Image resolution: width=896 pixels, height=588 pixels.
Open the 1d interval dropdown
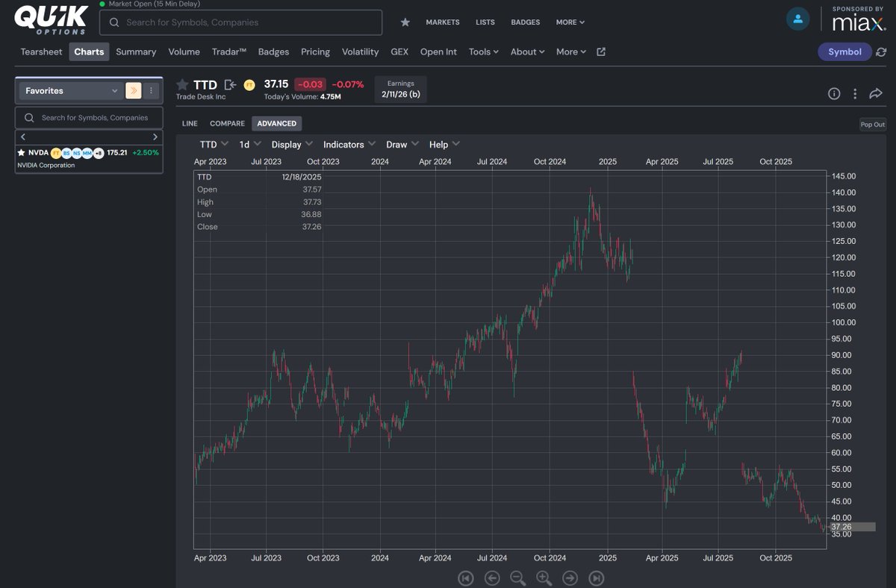click(x=249, y=145)
